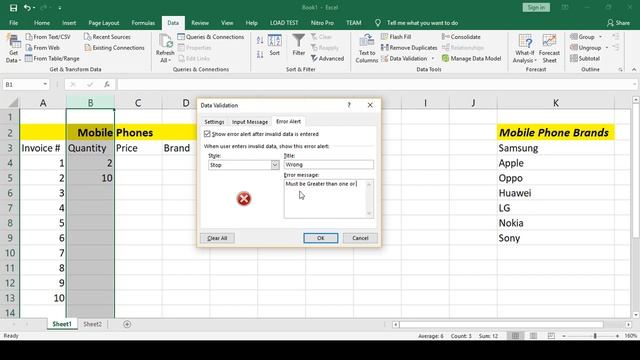The width and height of the screenshot is (640, 360).
Task: Click the Save icon in the title bar
Action: pyautogui.click(x=13, y=8)
